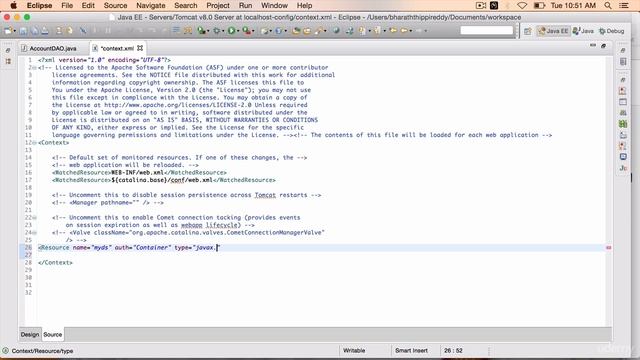
Task: Open the Console view icon in right trim
Action: point(623,157)
